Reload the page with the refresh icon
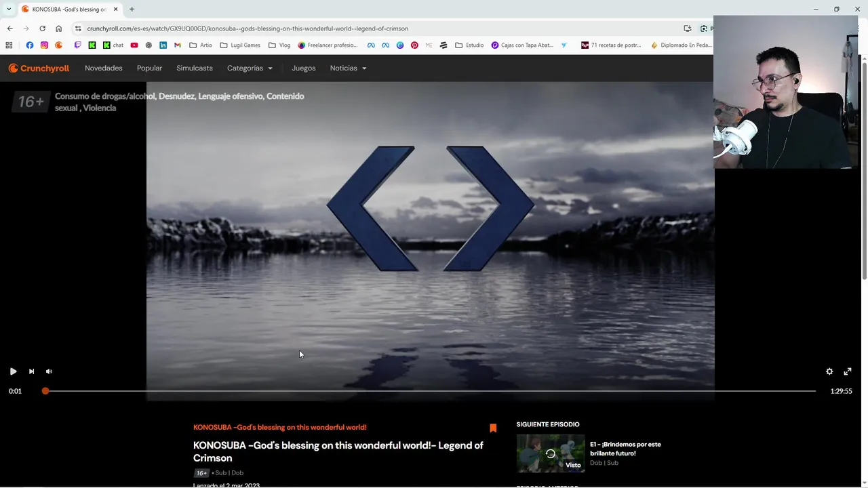868x488 pixels. point(42,28)
